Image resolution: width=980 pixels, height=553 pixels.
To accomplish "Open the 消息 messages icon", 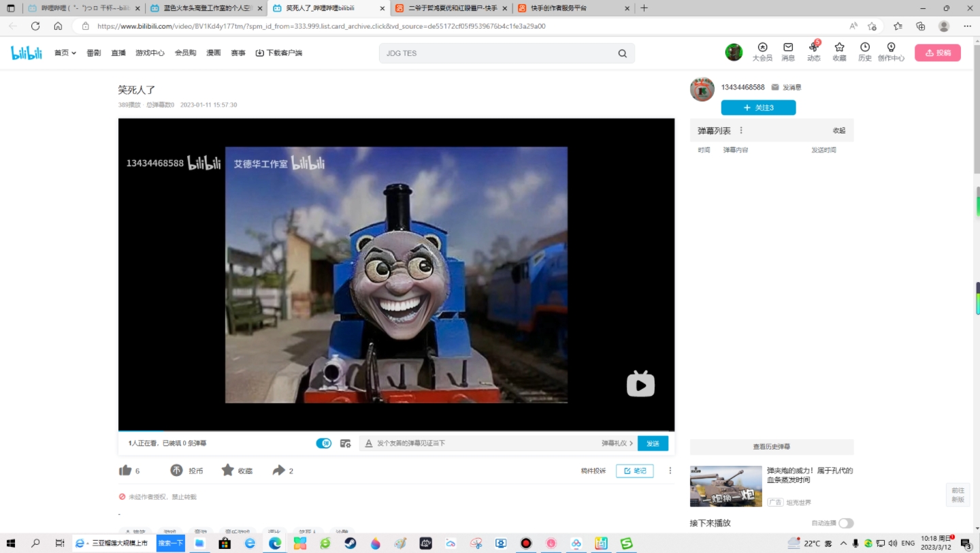I will pos(788,52).
